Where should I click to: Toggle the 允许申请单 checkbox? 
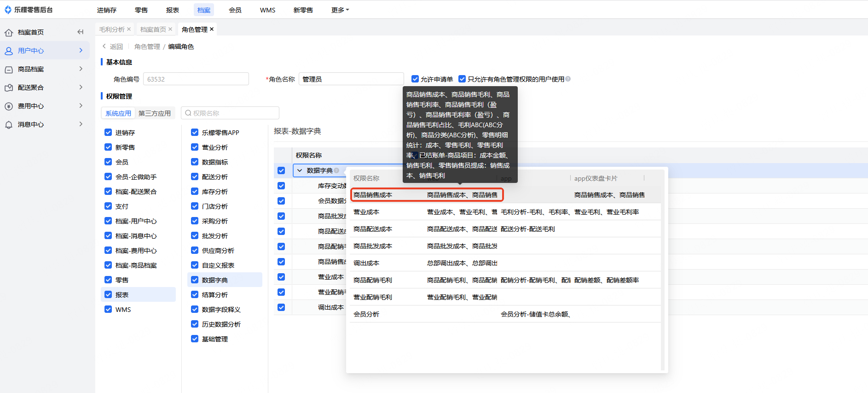415,79
